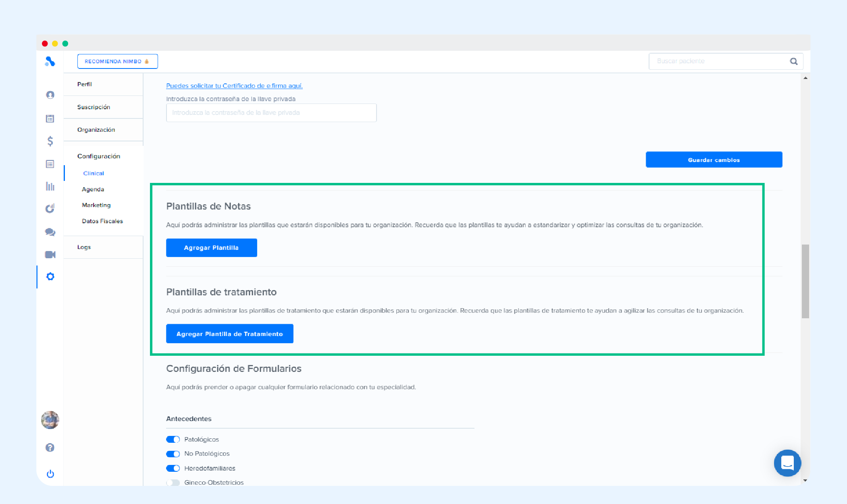This screenshot has height=504, width=847.
Task: Turn off the Heredofamiliares switch
Action: click(x=173, y=468)
